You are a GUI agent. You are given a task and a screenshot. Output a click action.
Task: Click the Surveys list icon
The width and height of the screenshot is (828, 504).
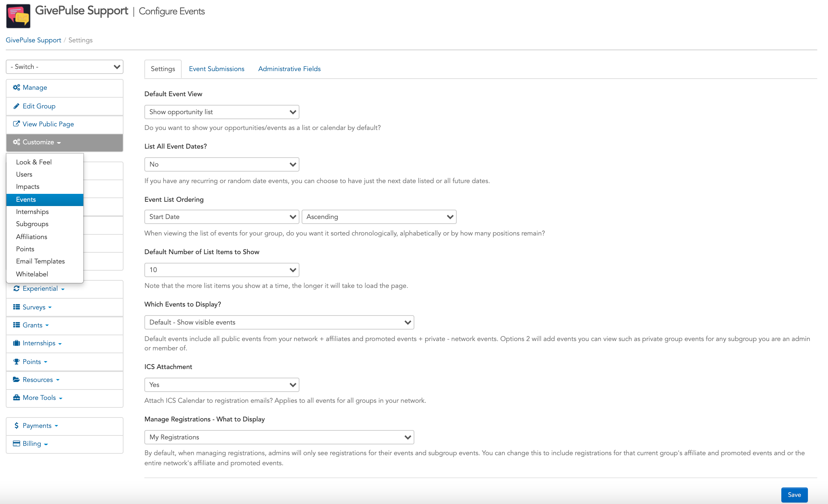point(17,307)
